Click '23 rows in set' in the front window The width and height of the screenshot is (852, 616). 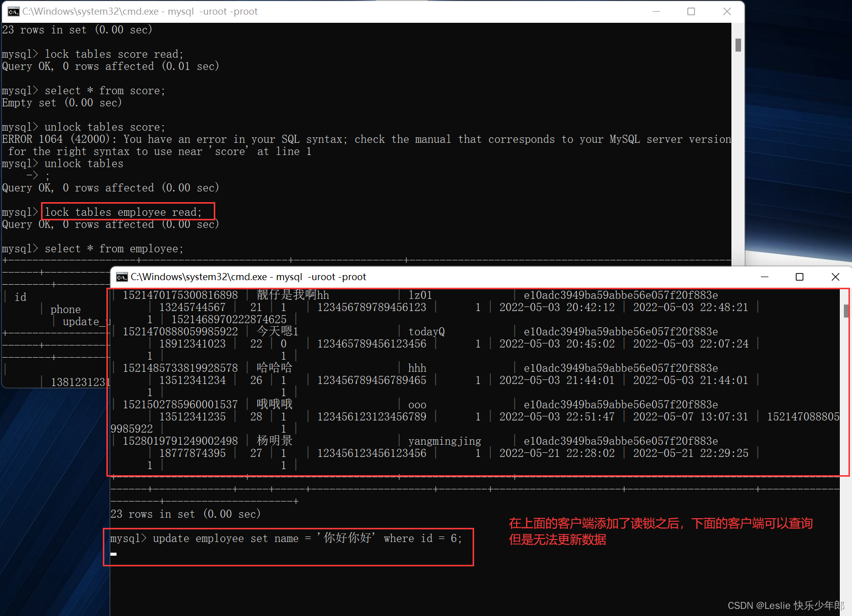point(185,514)
